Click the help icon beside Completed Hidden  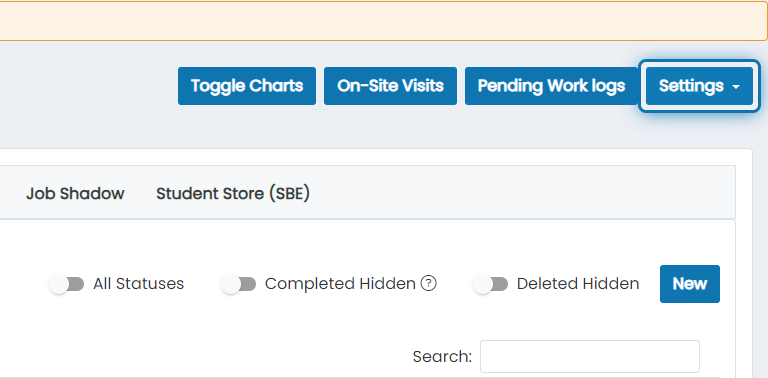pyautogui.click(x=429, y=283)
